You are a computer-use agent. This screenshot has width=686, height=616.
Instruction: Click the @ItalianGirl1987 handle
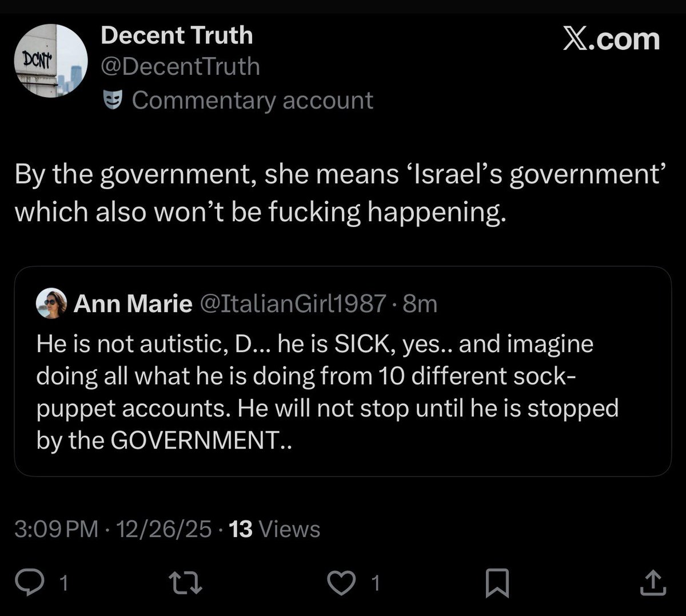click(x=292, y=303)
